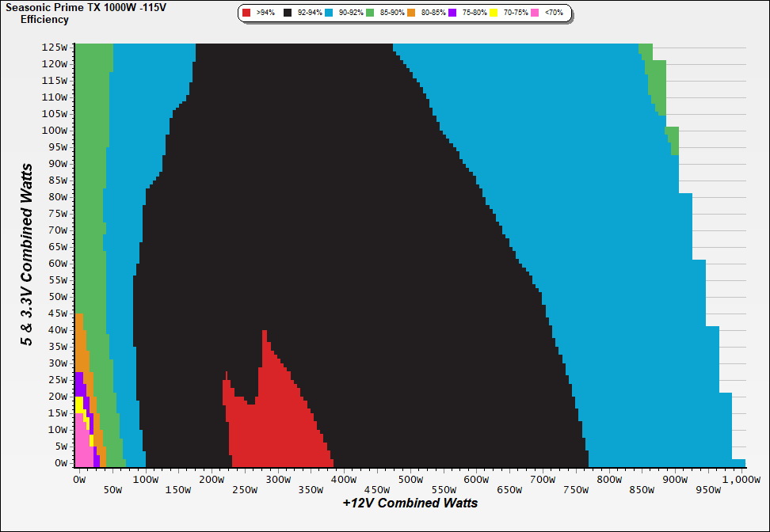Image resolution: width=770 pixels, height=532 pixels.
Task: Click the green 85-90% legend swatch
Action: [x=370, y=13]
